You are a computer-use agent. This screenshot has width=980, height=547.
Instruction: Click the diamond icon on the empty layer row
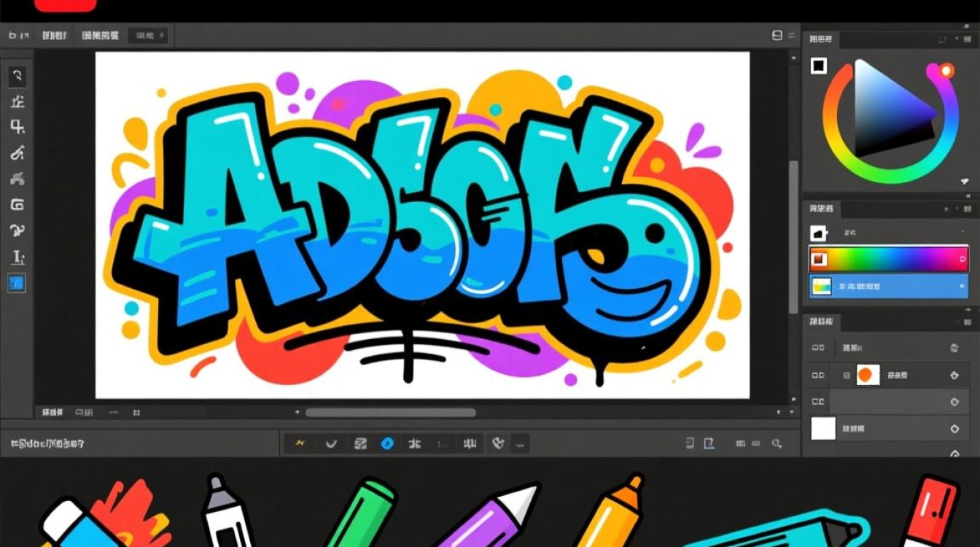click(x=954, y=402)
